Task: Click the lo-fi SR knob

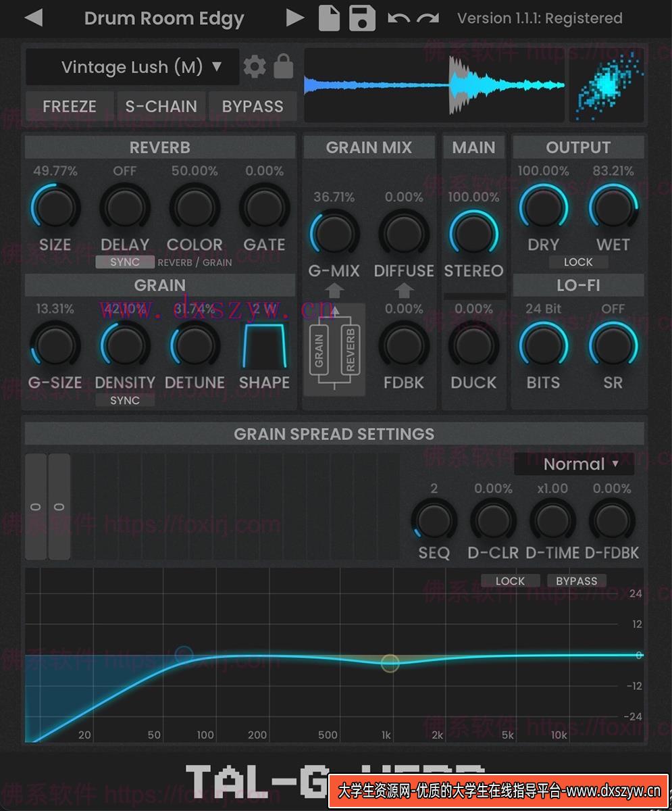Action: coord(613,345)
